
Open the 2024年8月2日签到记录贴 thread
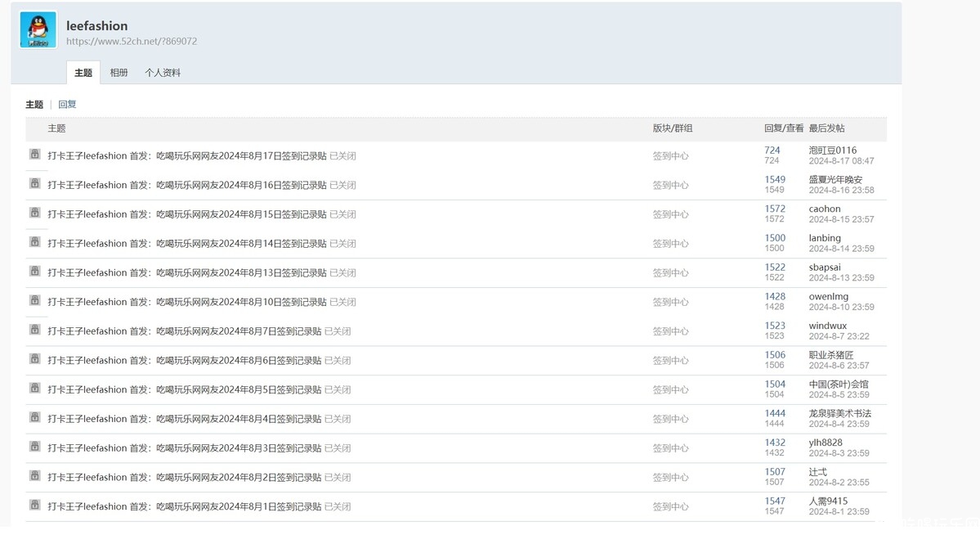pos(185,477)
